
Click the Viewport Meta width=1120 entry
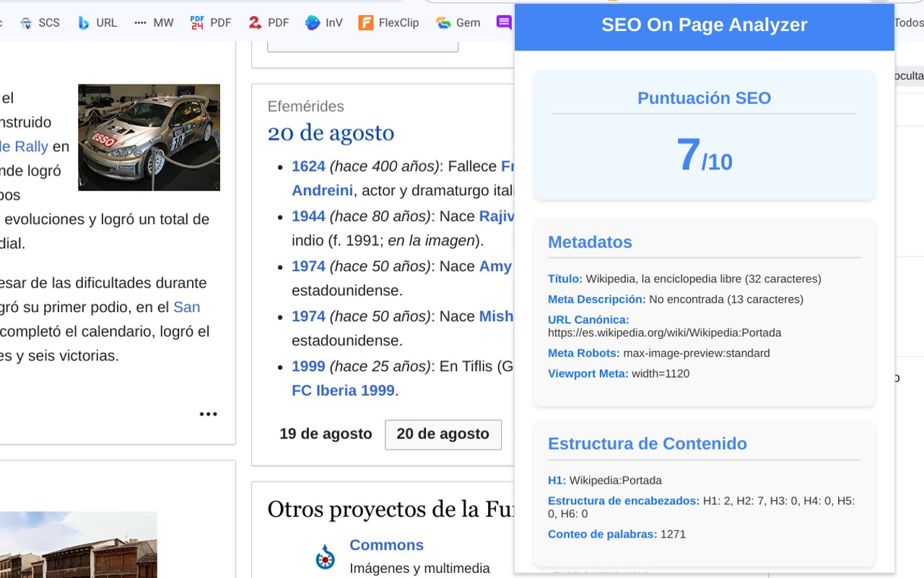[x=619, y=374]
